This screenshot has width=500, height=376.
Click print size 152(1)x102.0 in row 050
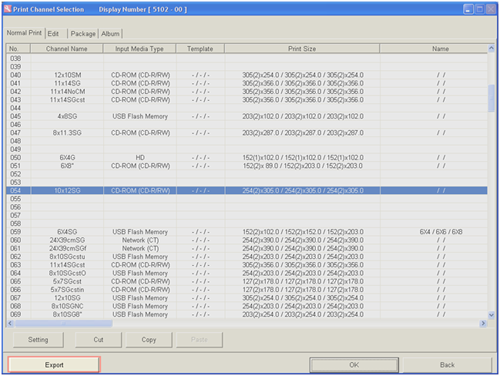point(303,158)
